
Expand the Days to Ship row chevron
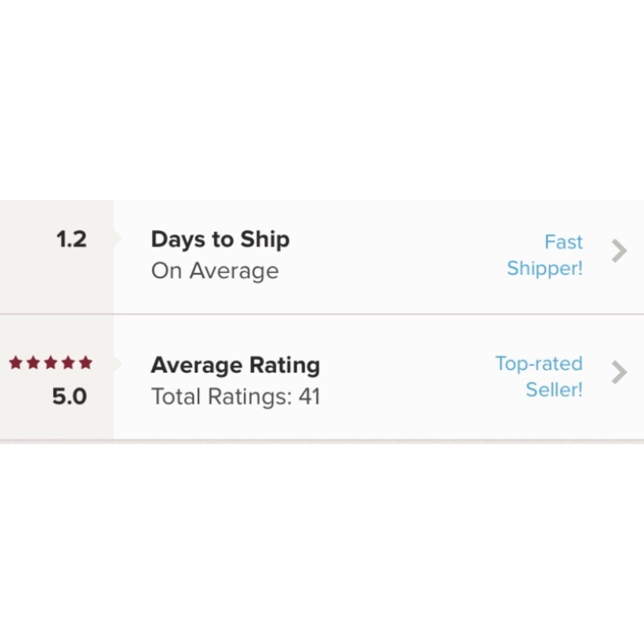click(x=618, y=251)
